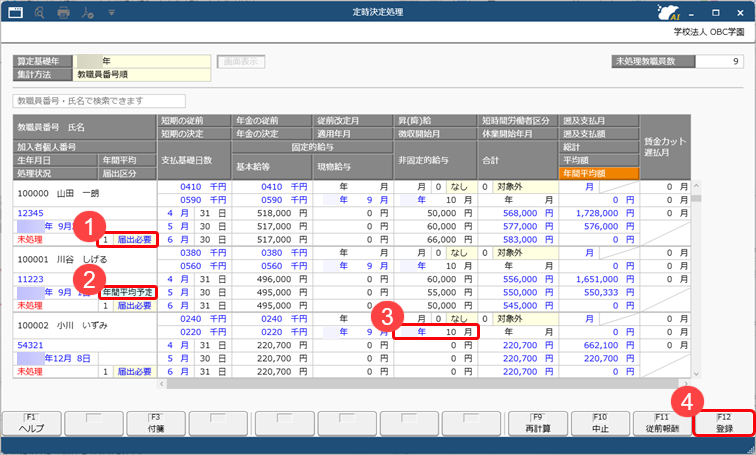Click the 画面表示 button
Viewport: 756px width, 455px height.
[x=241, y=61]
